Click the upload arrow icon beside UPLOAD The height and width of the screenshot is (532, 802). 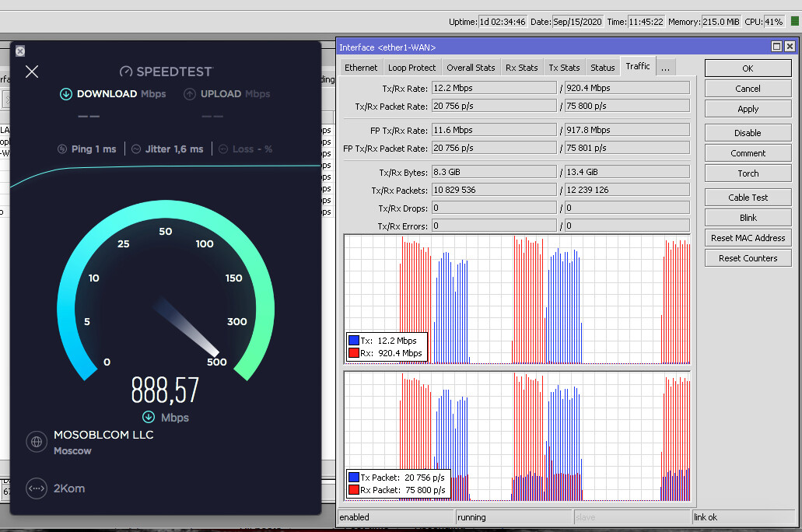tap(190, 94)
